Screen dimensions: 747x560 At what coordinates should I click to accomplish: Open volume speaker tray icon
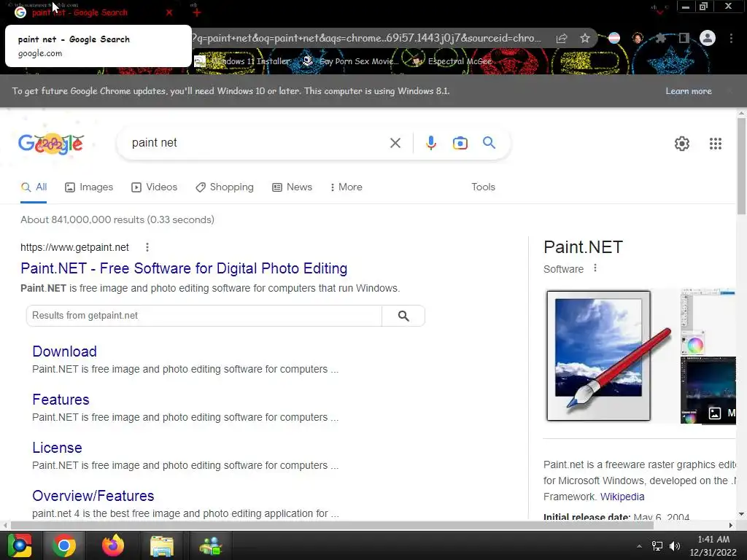click(675, 546)
